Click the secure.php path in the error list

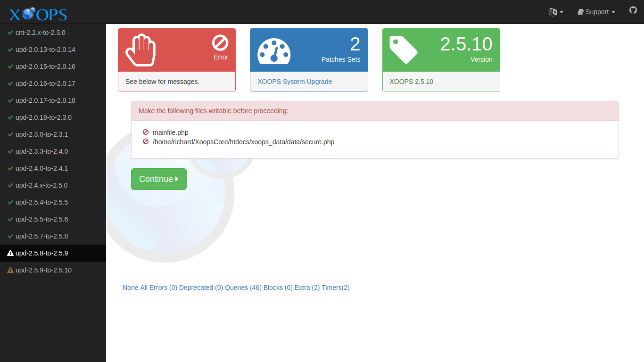243,142
